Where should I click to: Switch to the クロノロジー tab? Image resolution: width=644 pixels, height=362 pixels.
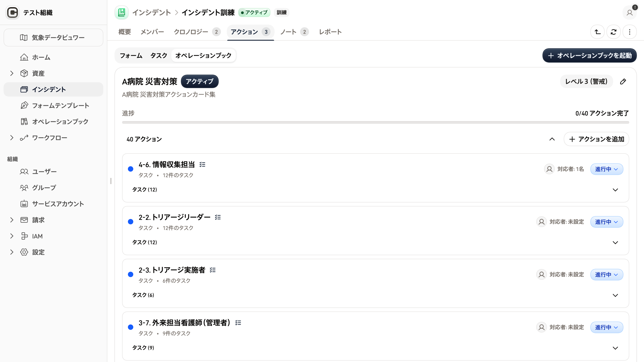click(x=197, y=32)
